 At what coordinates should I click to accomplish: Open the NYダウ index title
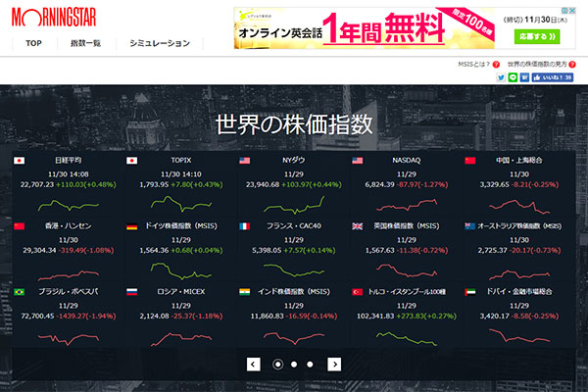[x=294, y=160]
